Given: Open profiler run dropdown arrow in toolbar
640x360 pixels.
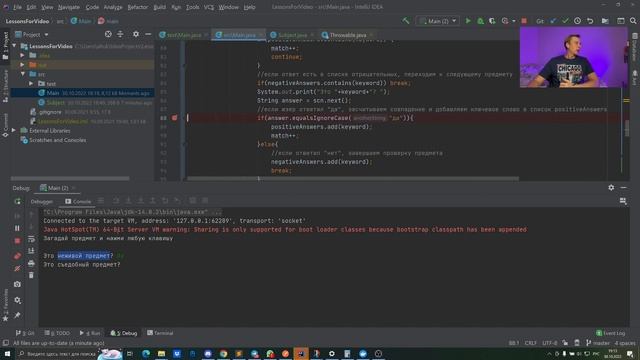Looking at the screenshot, I should coord(513,21).
